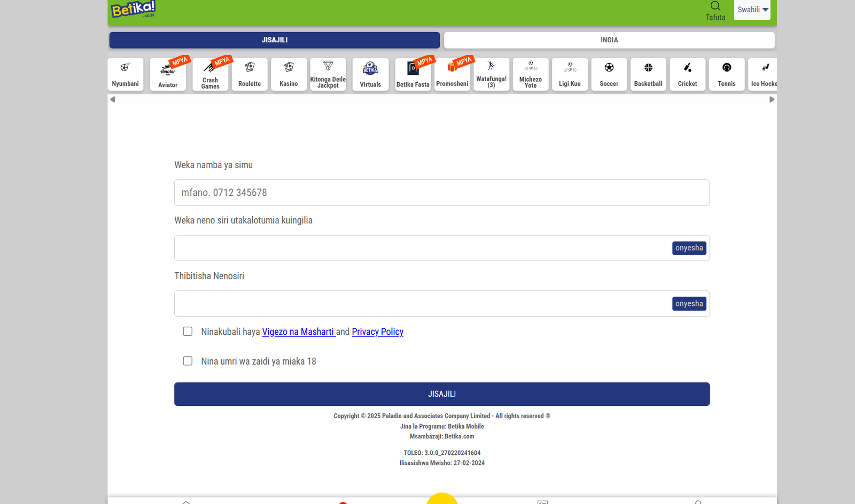Image resolution: width=855 pixels, height=504 pixels.
Task: Select the Soccer ball icon
Action: (x=609, y=68)
